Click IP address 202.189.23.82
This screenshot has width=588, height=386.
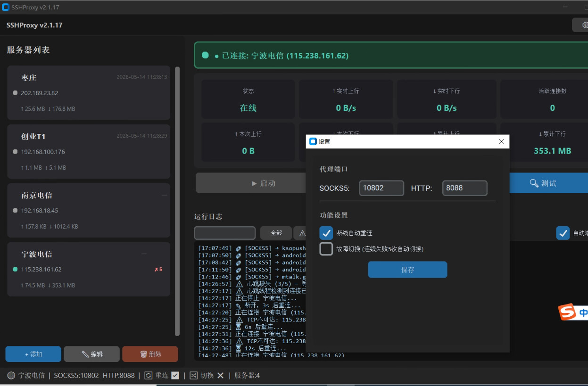point(40,93)
